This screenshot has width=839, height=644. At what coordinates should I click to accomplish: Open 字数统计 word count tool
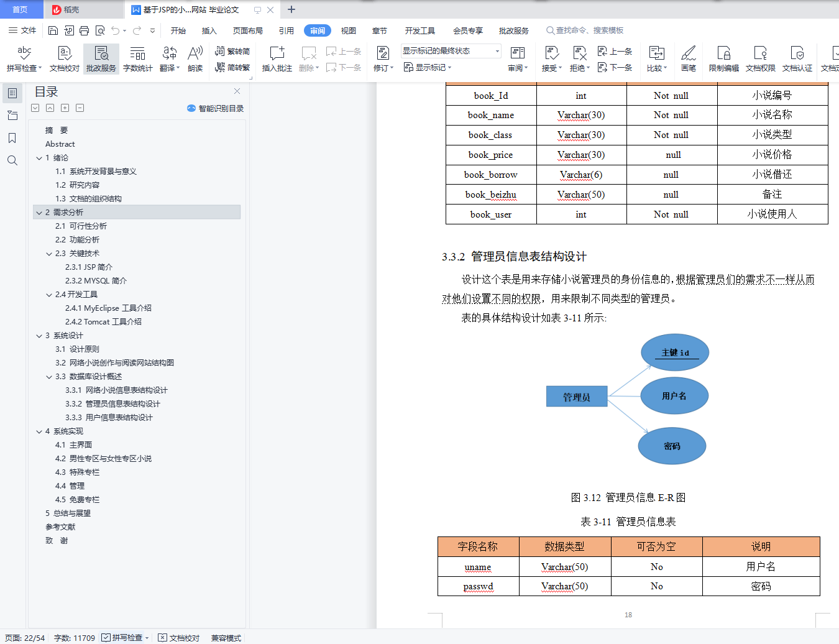pyautogui.click(x=138, y=59)
